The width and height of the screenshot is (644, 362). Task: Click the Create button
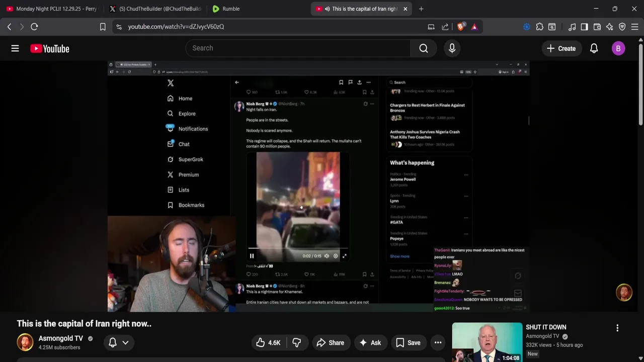561,49
